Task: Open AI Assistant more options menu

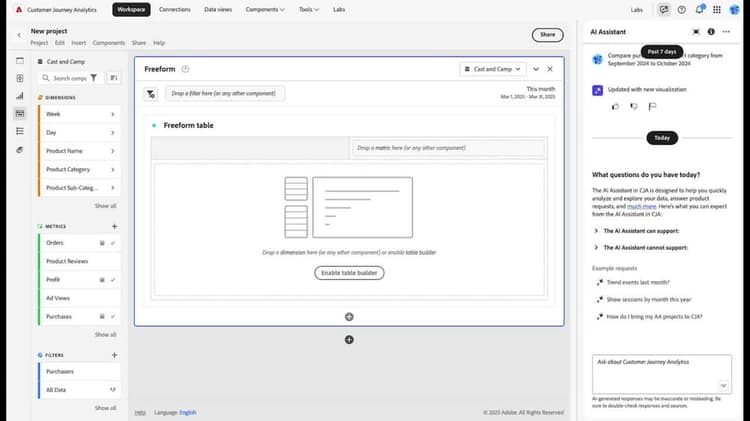Action: (x=726, y=32)
